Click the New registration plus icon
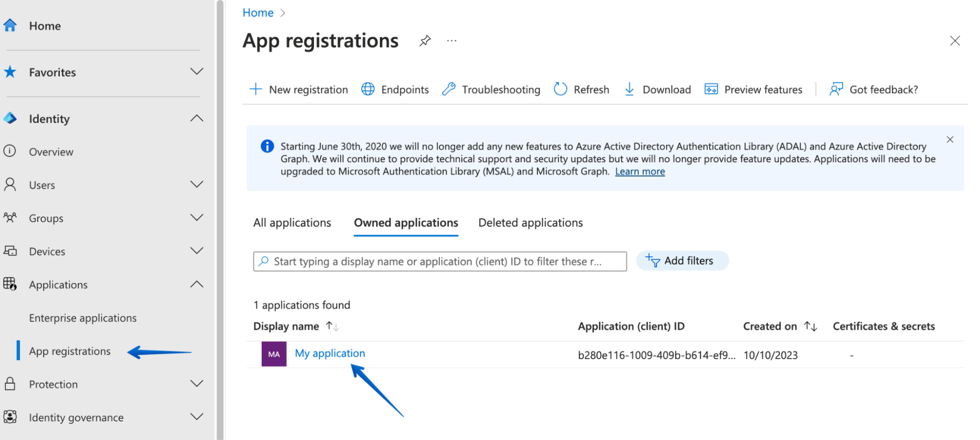 pos(255,89)
